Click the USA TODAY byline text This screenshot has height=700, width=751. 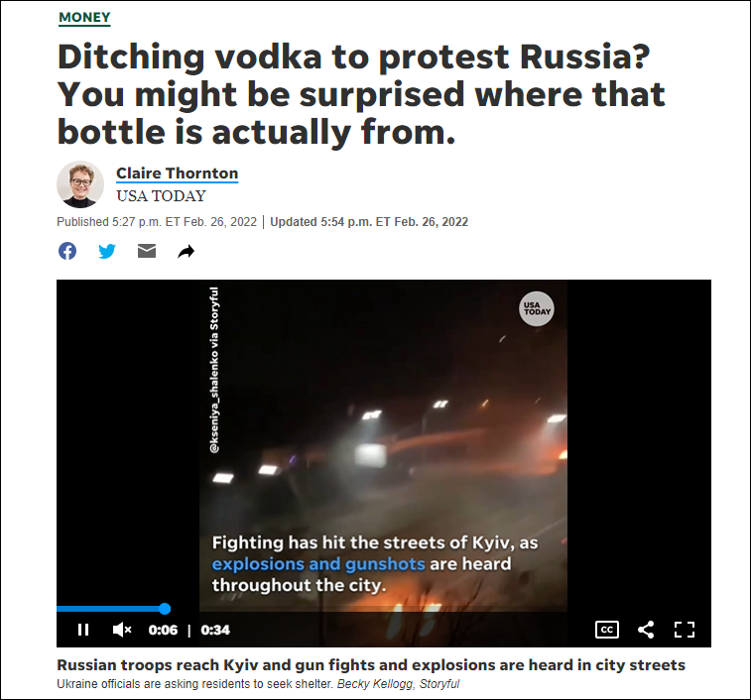tap(161, 196)
